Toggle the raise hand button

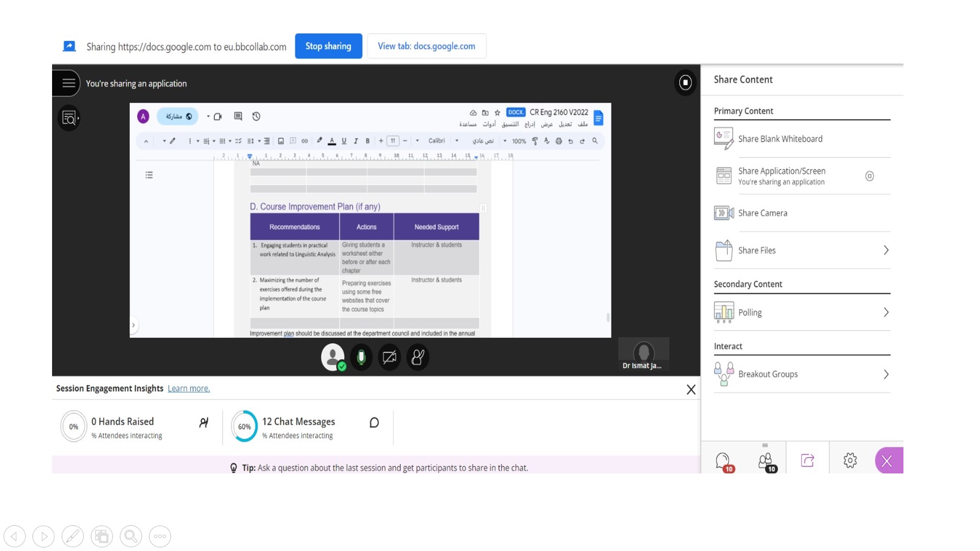coord(418,357)
